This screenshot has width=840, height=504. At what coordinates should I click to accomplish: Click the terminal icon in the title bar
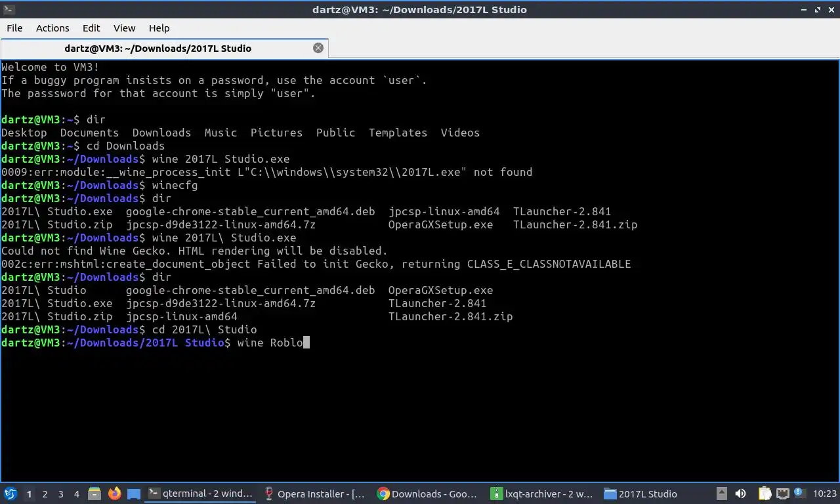[x=9, y=9]
